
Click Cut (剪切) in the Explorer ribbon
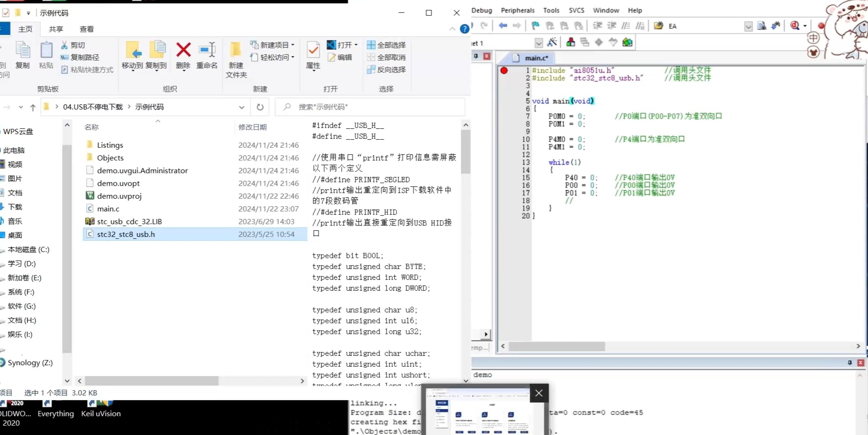tap(73, 45)
